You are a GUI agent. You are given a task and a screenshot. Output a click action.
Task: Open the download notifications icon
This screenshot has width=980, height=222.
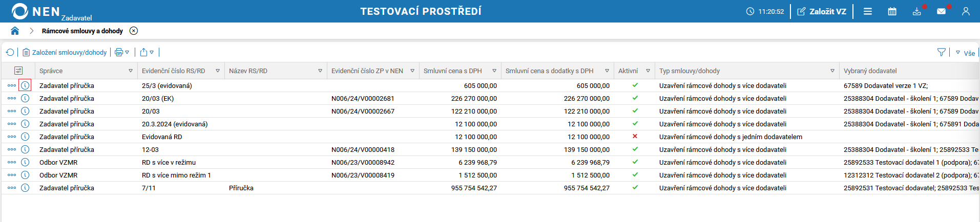(916, 11)
